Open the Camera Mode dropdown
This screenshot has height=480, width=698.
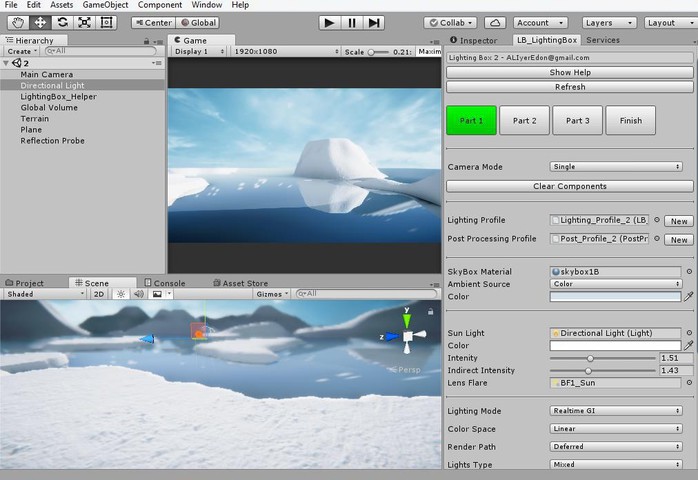pyautogui.click(x=616, y=167)
